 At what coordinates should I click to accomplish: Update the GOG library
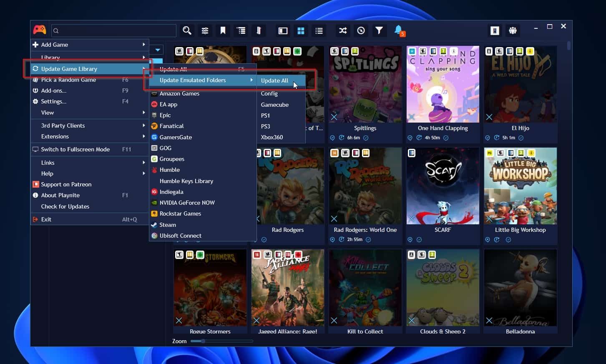click(x=203, y=148)
